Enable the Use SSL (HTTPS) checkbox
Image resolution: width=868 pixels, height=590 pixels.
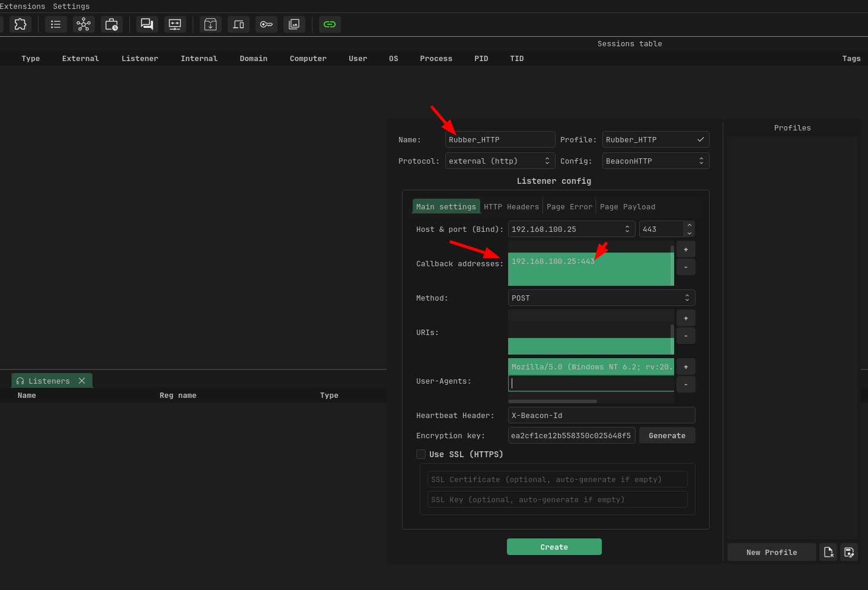(421, 454)
